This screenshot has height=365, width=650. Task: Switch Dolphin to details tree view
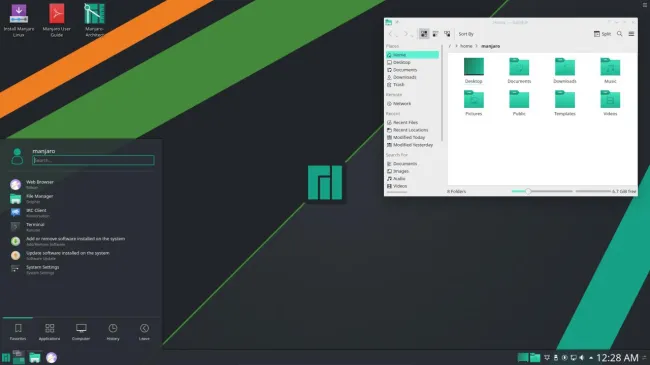[x=447, y=34]
